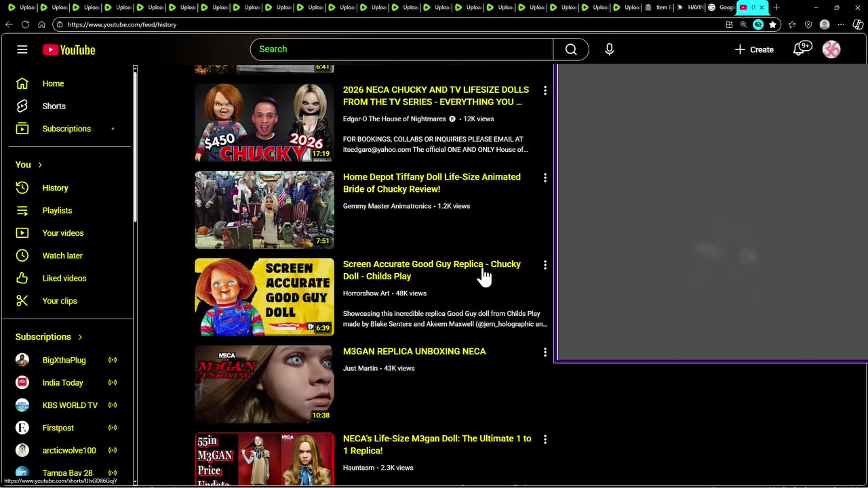Start voice search with the microphone
The width and height of the screenshot is (868, 488).
(x=609, y=49)
